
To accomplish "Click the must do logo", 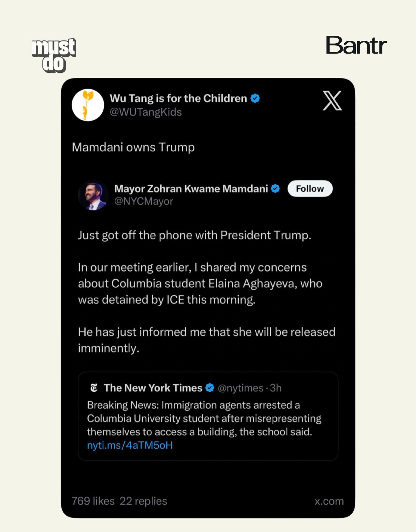I will [x=54, y=55].
